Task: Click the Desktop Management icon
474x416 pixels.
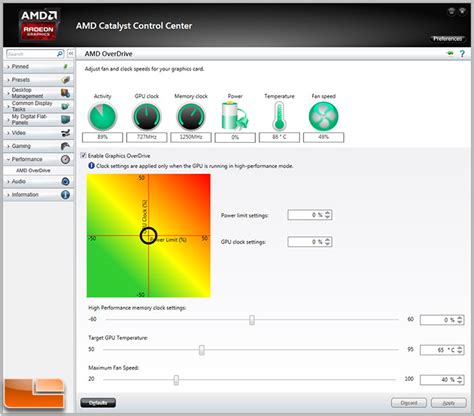Action: [65, 93]
